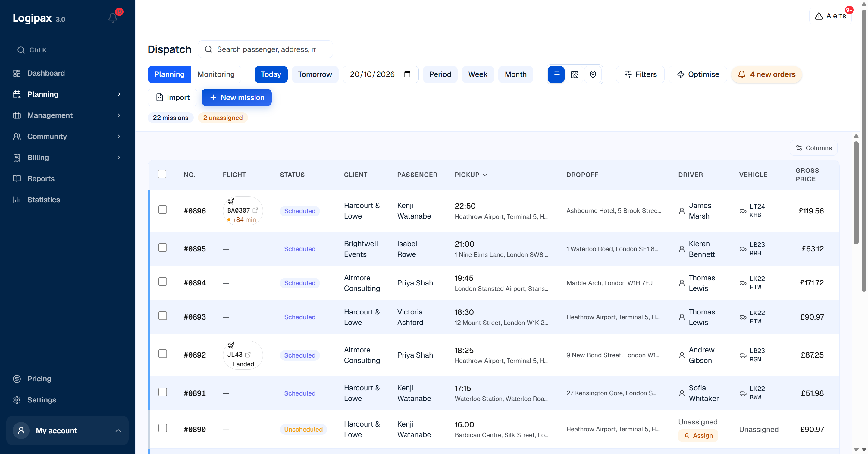This screenshot has width=868, height=454.
Task: Click the table's vertical scrollbar thumb
Action: tap(856, 193)
